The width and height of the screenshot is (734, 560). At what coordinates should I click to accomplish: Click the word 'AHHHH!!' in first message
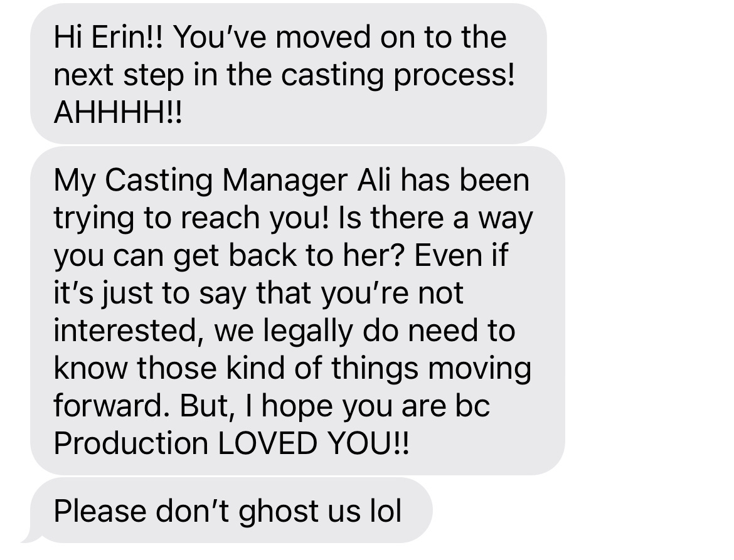point(117,112)
